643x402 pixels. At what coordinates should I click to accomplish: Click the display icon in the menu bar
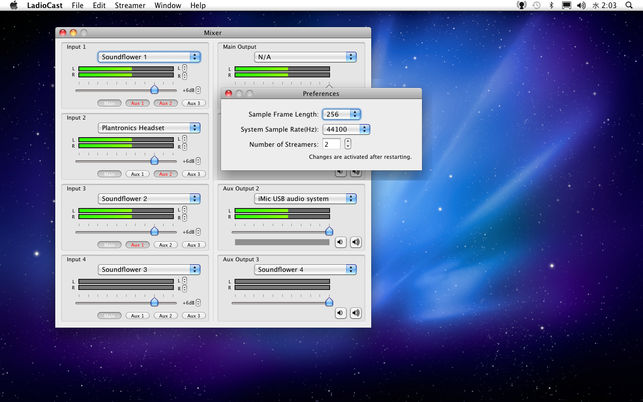(x=566, y=5)
